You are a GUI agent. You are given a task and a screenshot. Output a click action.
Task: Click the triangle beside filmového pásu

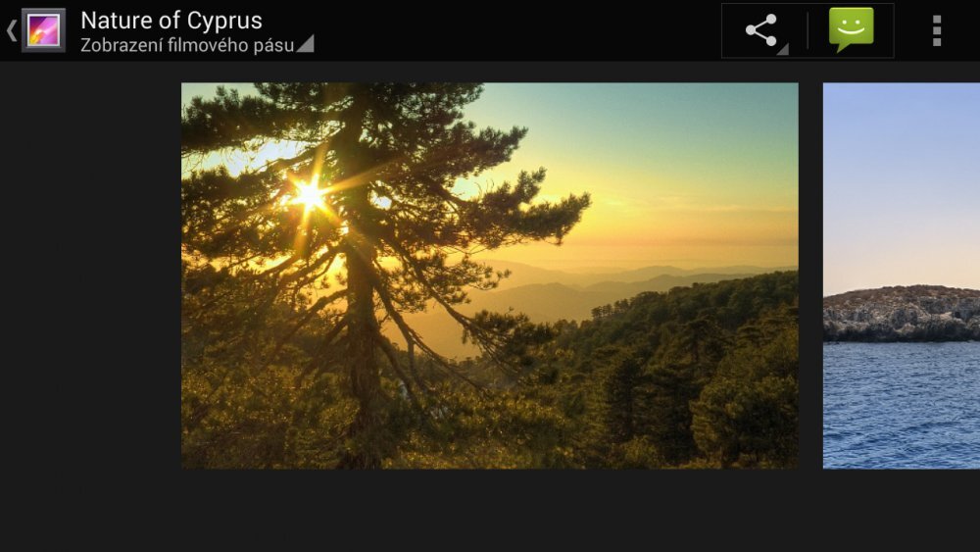click(x=305, y=43)
